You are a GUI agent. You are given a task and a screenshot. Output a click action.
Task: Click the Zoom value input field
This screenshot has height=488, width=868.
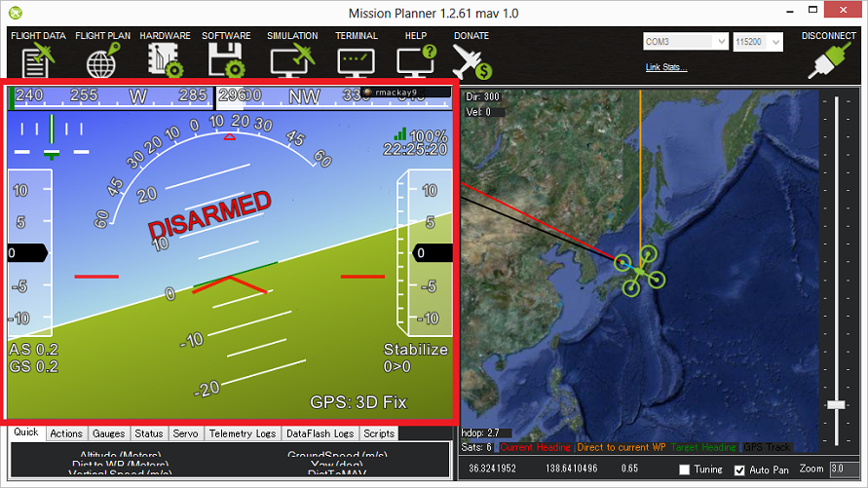[x=844, y=469]
